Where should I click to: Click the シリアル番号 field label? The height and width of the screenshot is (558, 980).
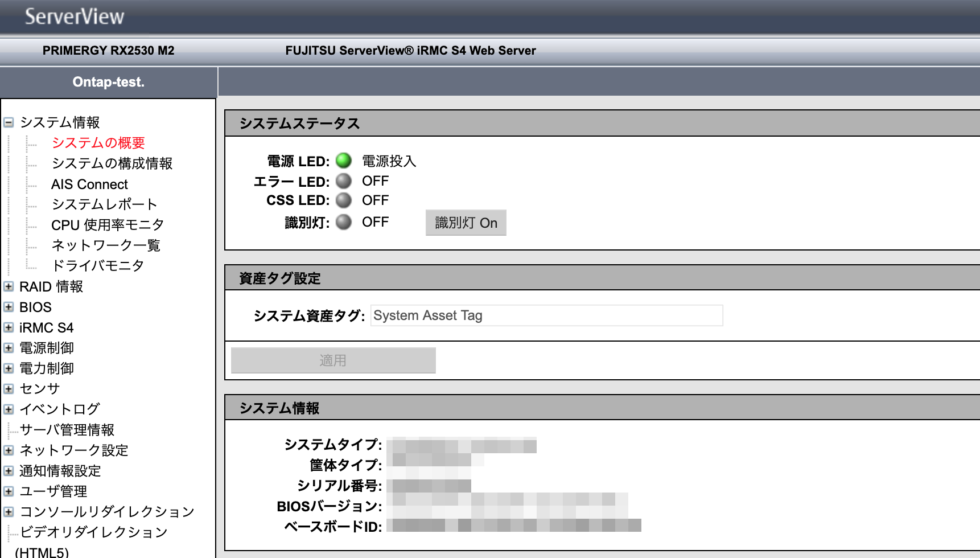click(x=340, y=486)
